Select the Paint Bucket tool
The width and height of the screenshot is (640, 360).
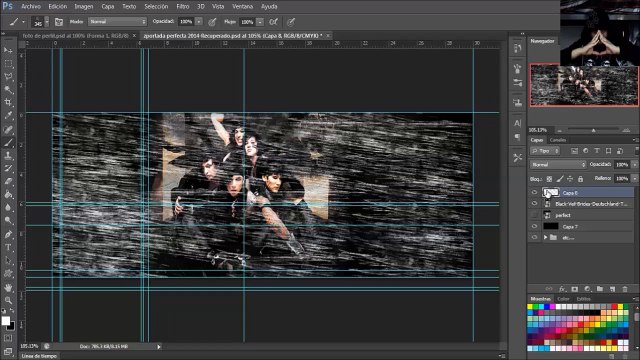[x=8, y=194]
